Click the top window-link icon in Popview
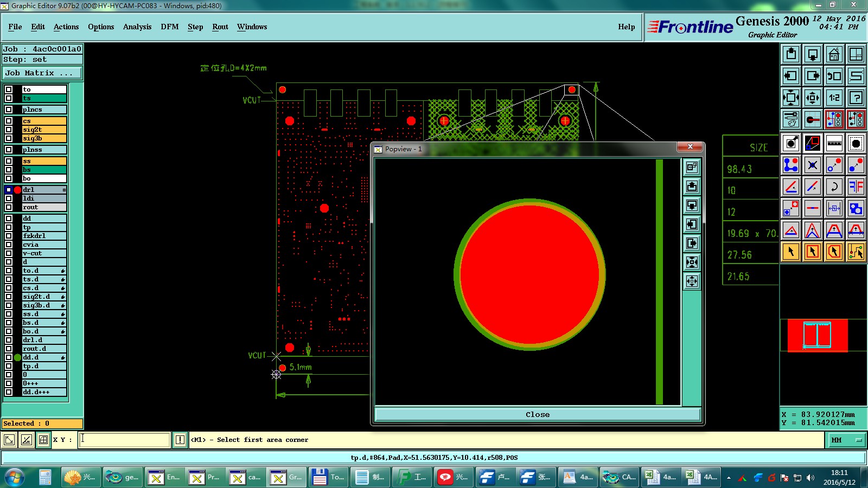The height and width of the screenshot is (488, 868). 692,168
